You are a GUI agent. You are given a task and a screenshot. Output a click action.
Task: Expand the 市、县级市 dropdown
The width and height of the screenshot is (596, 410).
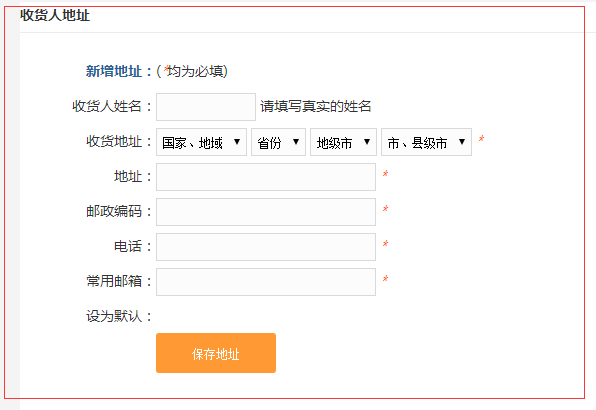(x=426, y=142)
